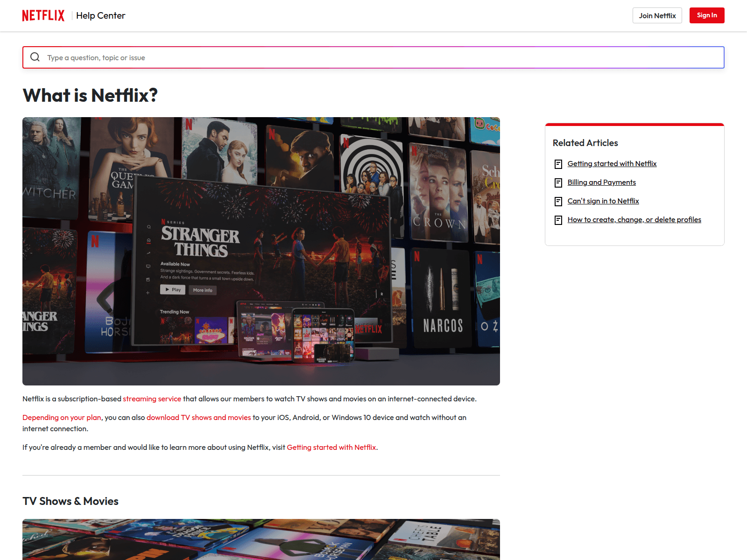Follow the download TV shows and movies link

coord(198,418)
